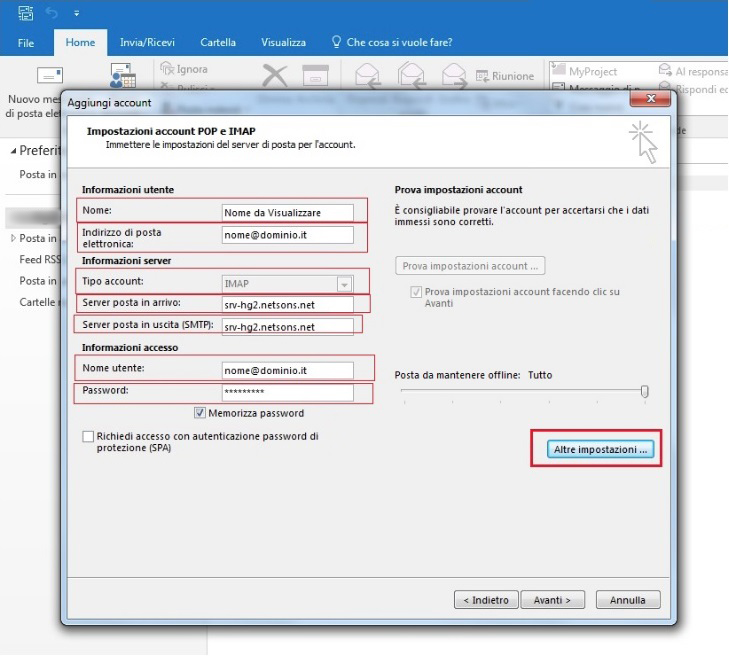Viewport: 729px width, 659px height.
Task: Toggle the Memorizza password checkbox
Action: click(200, 413)
